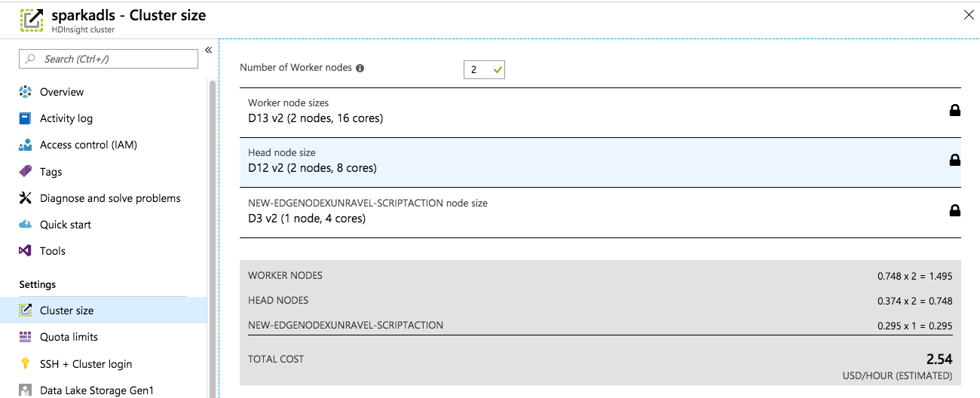Click the sparkadls cluster size header icon
The width and height of the screenshot is (980, 398).
click(32, 20)
